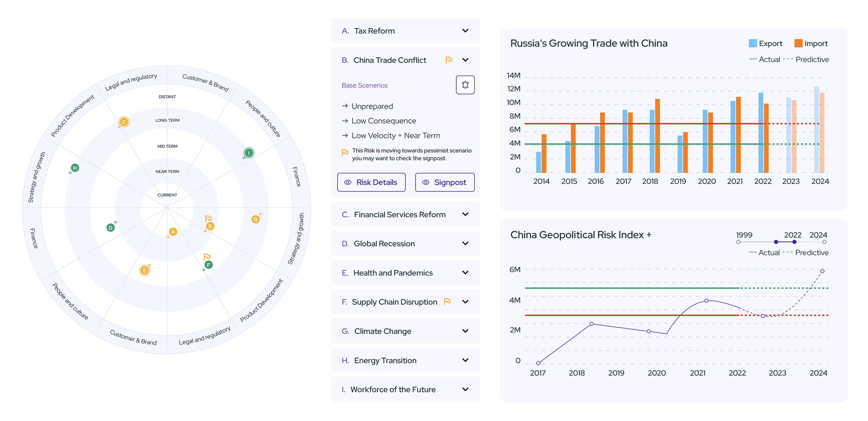Click the notification bell icon beside Base Scenarios

click(x=465, y=85)
